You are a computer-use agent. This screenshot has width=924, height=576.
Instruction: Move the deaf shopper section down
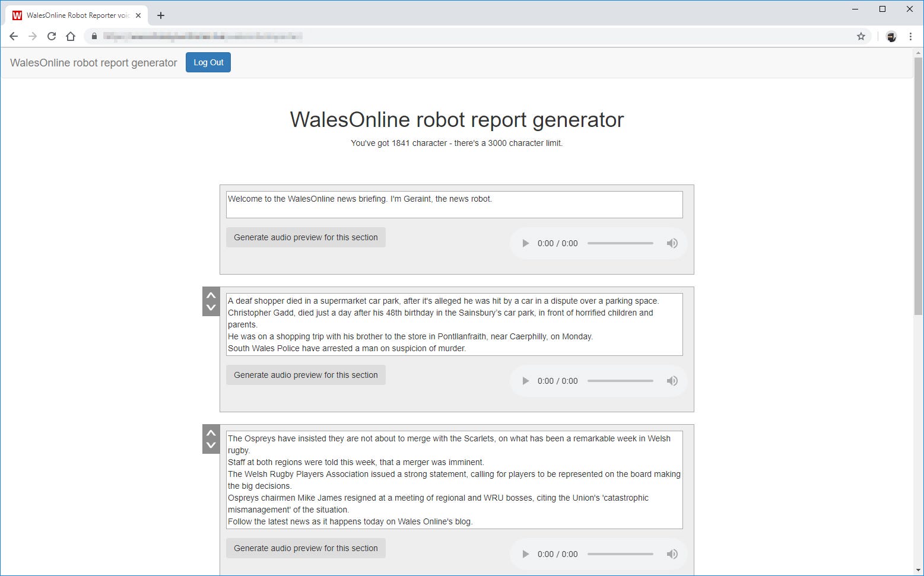[211, 308]
